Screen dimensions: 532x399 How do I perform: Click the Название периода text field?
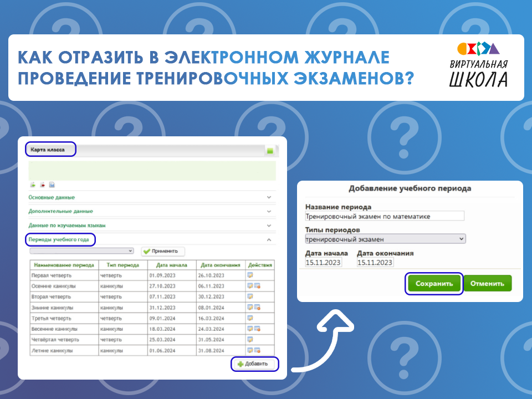pyautogui.click(x=384, y=216)
